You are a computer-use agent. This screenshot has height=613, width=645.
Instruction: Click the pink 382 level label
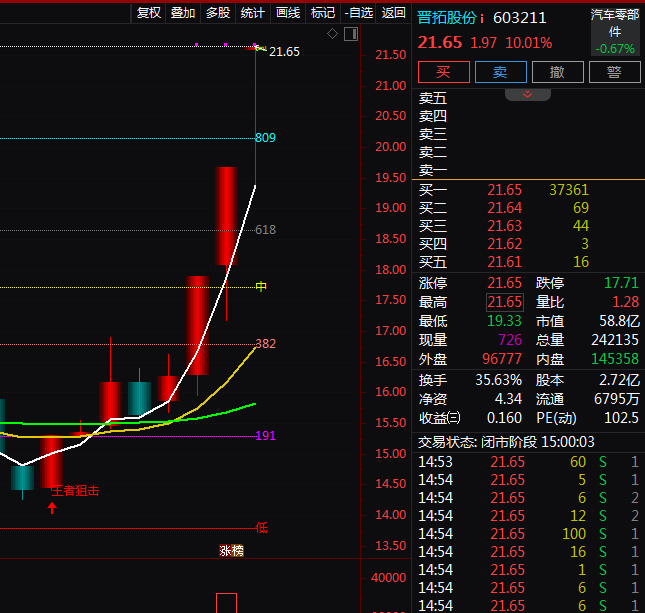[x=265, y=344]
